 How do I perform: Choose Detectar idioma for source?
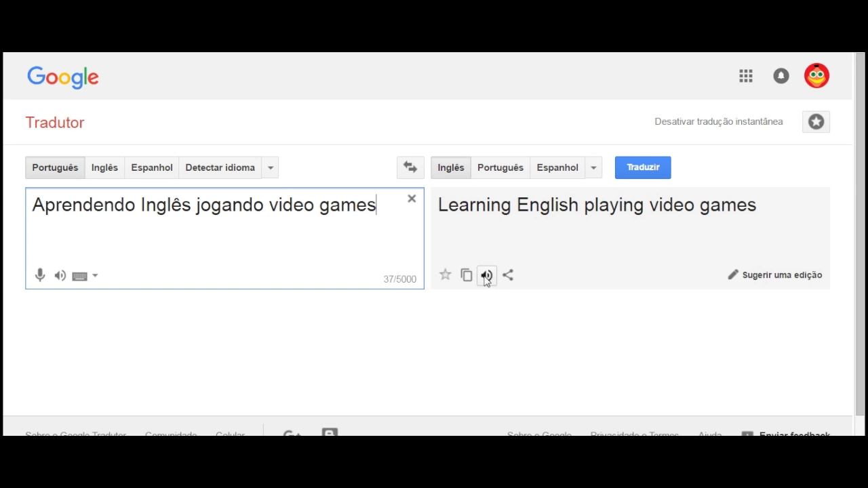click(220, 167)
